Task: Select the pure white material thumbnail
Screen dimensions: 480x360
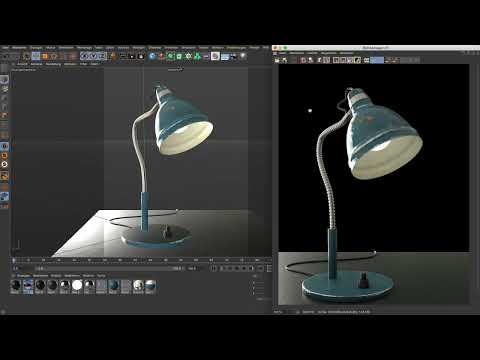Action: (77, 285)
